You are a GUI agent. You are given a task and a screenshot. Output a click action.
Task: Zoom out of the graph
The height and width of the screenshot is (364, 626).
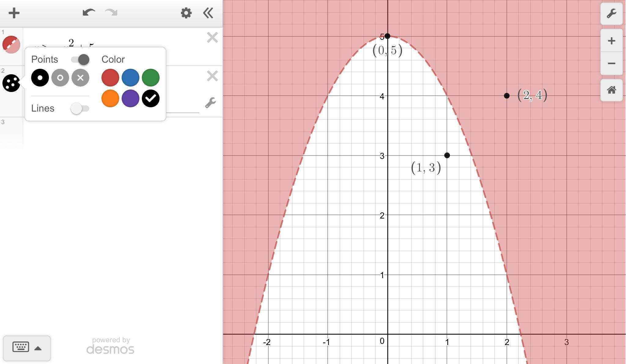(611, 64)
